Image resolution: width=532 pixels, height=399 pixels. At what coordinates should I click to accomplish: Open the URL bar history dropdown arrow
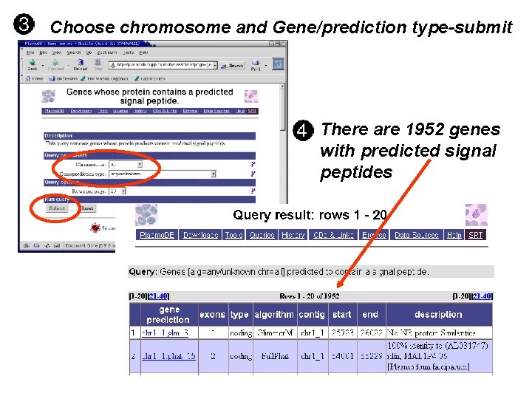[x=215, y=65]
